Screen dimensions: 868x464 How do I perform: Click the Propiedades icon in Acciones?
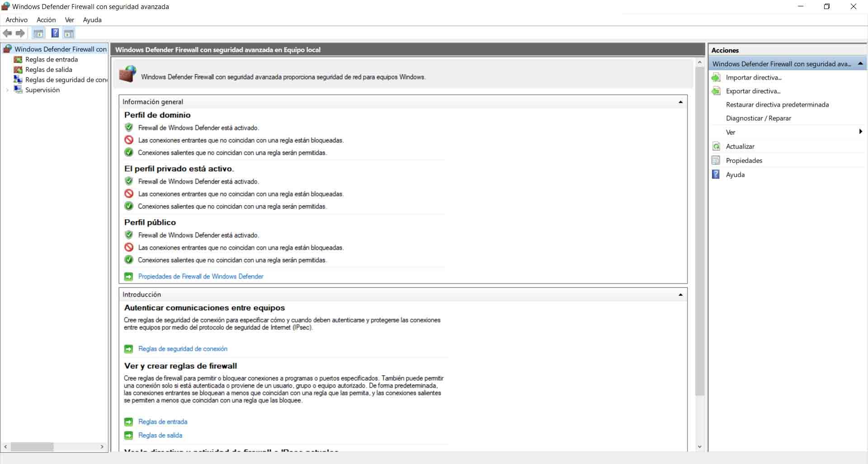pos(716,160)
